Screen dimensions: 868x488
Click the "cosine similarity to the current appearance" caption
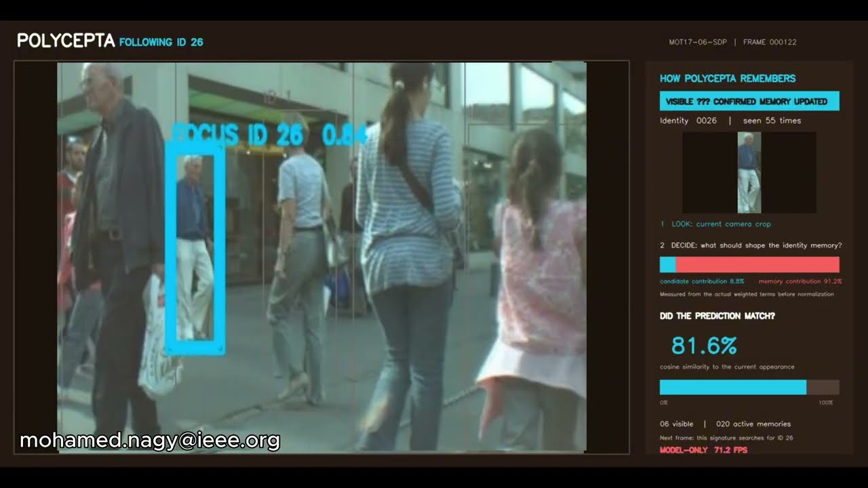[727, 367]
